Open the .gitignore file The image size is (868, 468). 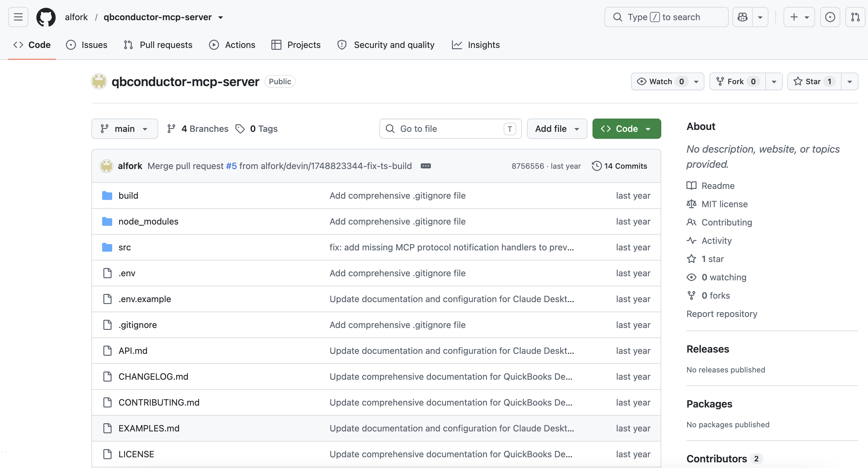(x=137, y=325)
